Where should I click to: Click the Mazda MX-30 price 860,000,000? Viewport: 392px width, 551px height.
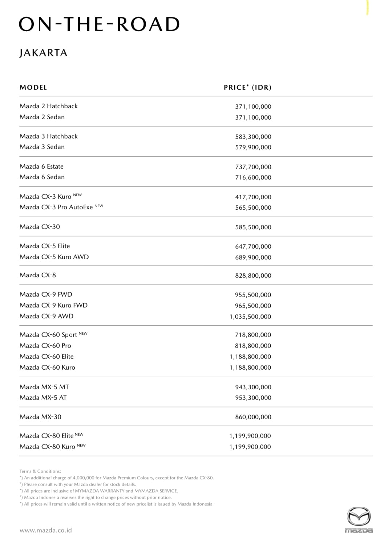[253, 417]
